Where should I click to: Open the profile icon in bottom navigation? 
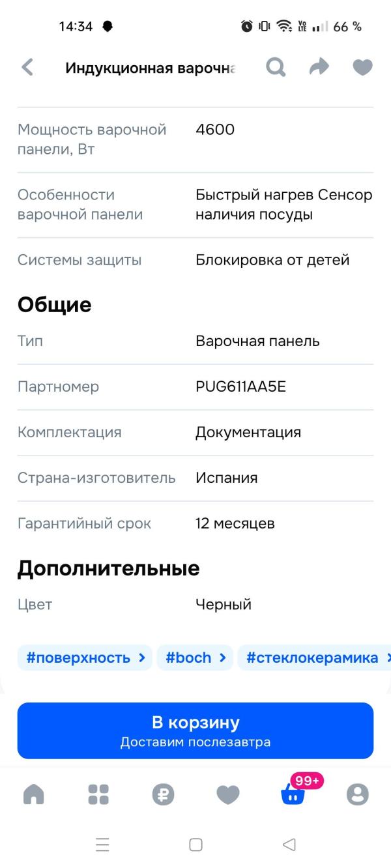(356, 794)
